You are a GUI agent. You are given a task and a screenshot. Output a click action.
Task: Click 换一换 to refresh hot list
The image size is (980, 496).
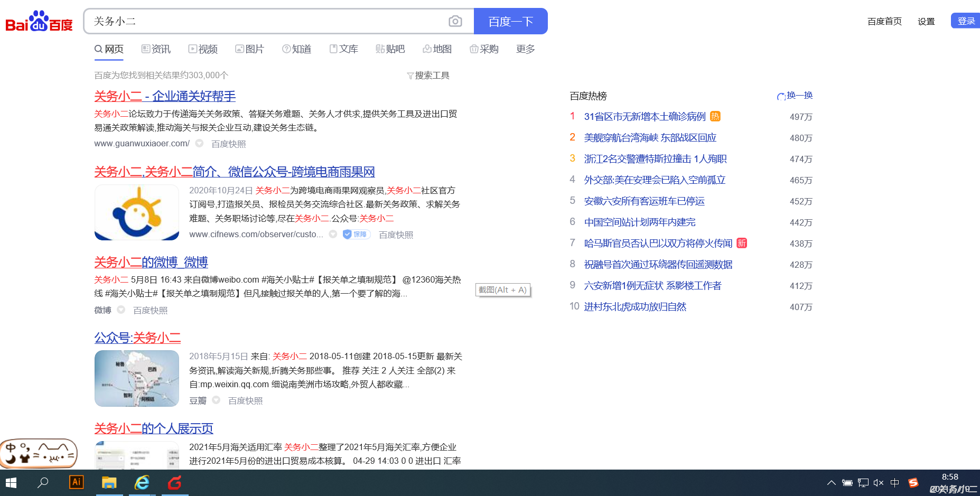point(795,96)
